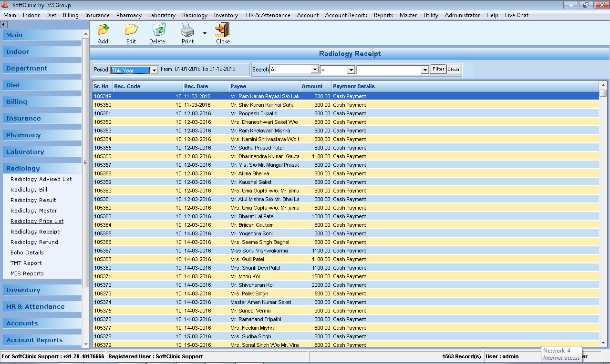Viewport: 610px width, 364px height.
Task: Expand the Search field dropdown set to All
Action: coord(314,70)
